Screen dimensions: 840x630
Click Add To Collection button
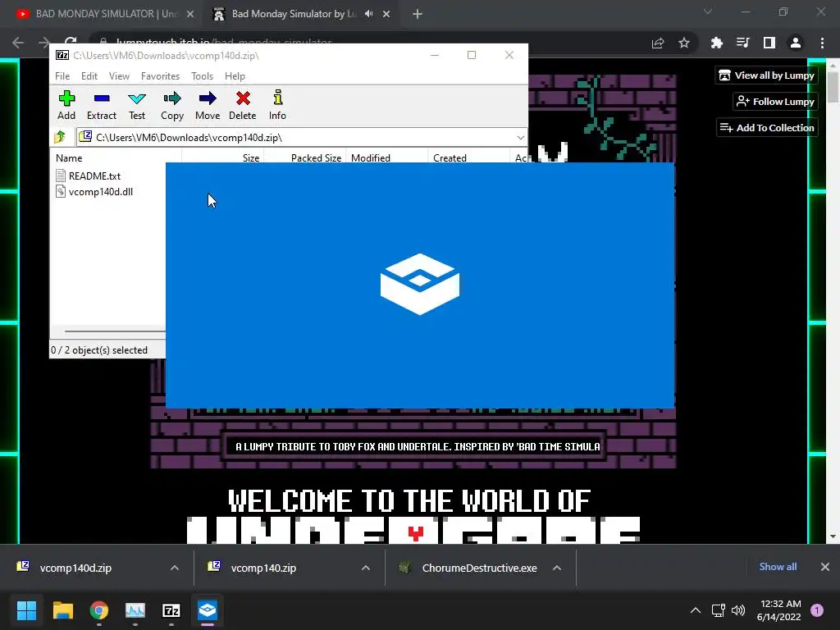point(767,127)
